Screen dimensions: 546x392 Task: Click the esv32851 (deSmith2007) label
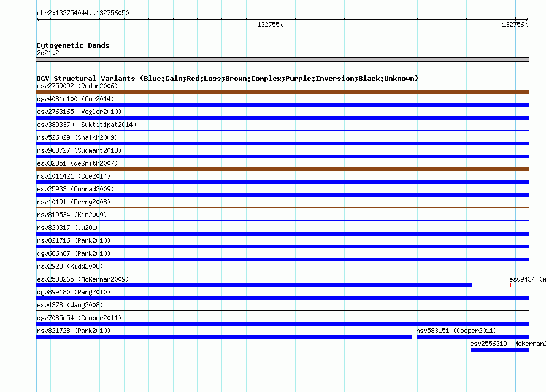click(77, 163)
